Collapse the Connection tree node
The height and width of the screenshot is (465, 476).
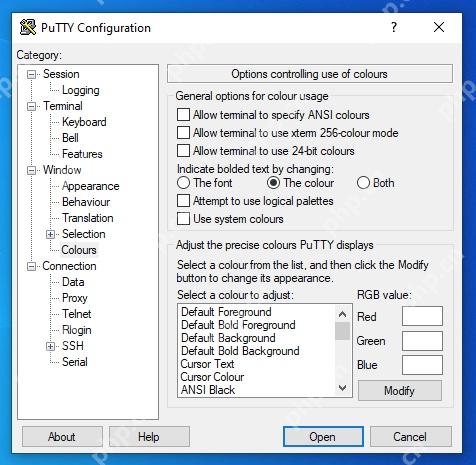[x=31, y=266]
